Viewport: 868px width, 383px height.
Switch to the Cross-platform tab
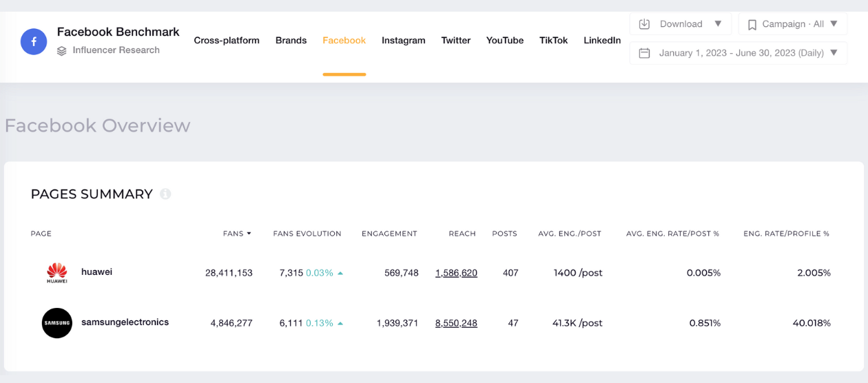click(227, 41)
